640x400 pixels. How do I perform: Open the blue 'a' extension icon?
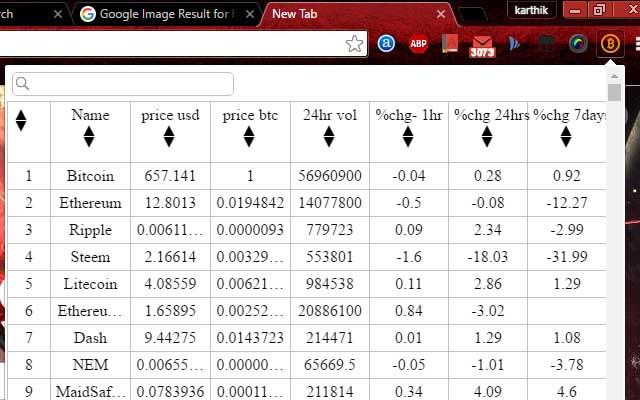pos(386,44)
